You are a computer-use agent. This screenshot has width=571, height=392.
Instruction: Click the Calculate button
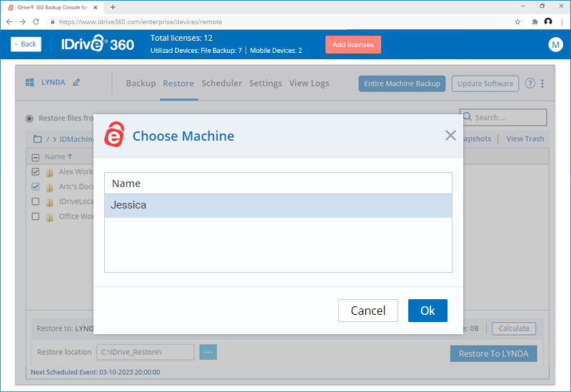tap(513, 328)
